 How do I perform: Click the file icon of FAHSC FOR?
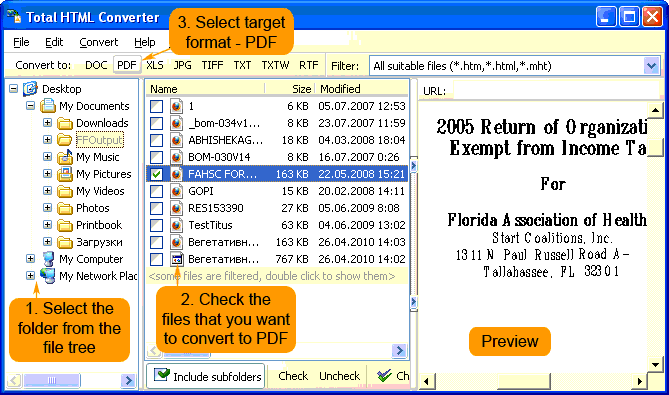pyautogui.click(x=176, y=174)
